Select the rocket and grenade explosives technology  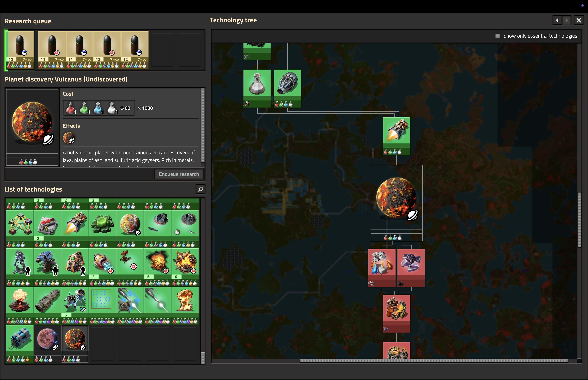185,267
